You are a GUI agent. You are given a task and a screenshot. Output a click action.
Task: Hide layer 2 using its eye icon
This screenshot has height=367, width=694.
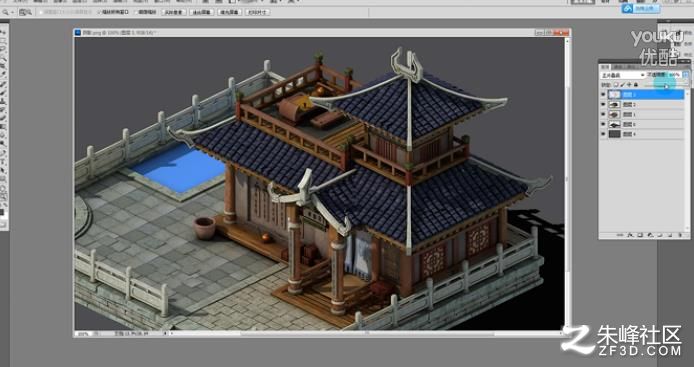pyautogui.click(x=603, y=104)
